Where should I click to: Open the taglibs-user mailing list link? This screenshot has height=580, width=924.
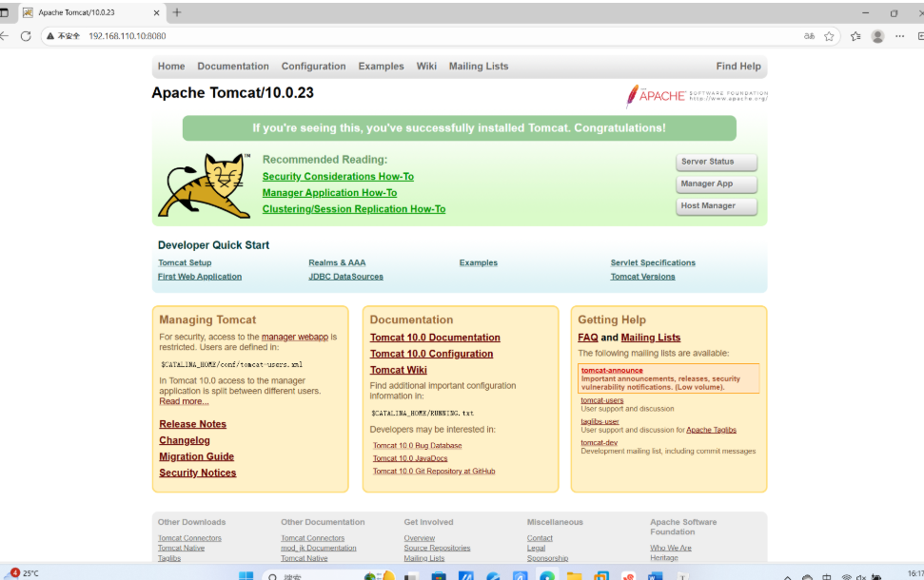coord(600,421)
